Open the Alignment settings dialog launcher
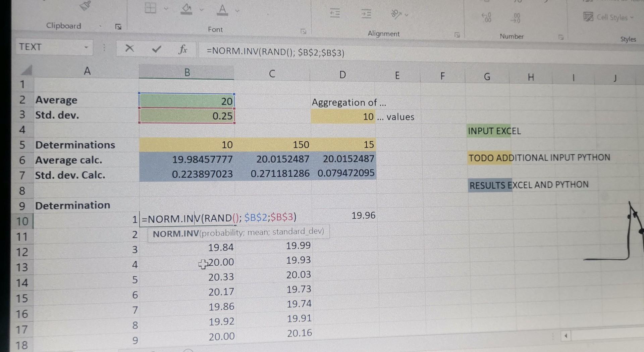Viewport: 644px width, 352px height. click(x=457, y=35)
